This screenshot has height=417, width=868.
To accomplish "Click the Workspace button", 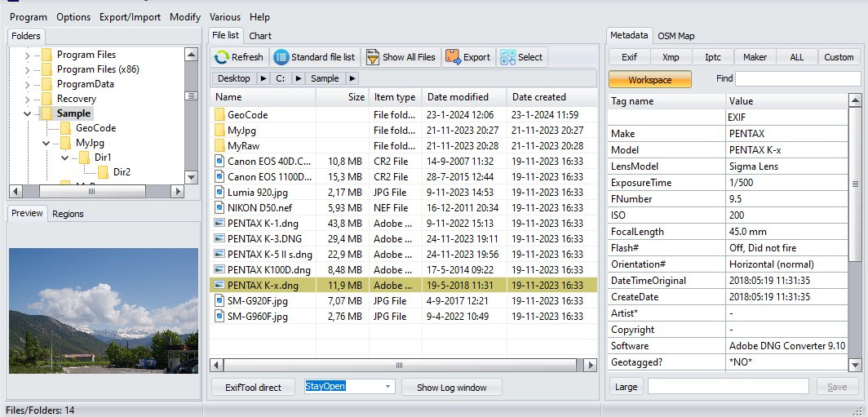I will point(650,80).
